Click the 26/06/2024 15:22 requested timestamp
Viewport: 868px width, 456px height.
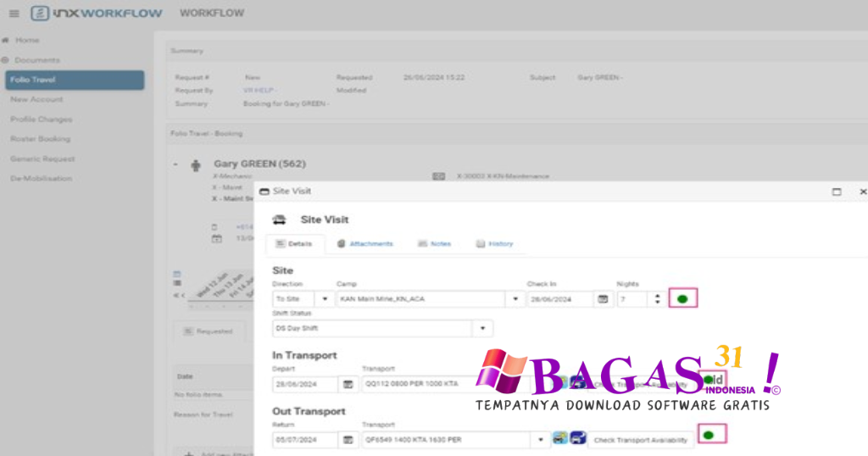click(x=434, y=78)
